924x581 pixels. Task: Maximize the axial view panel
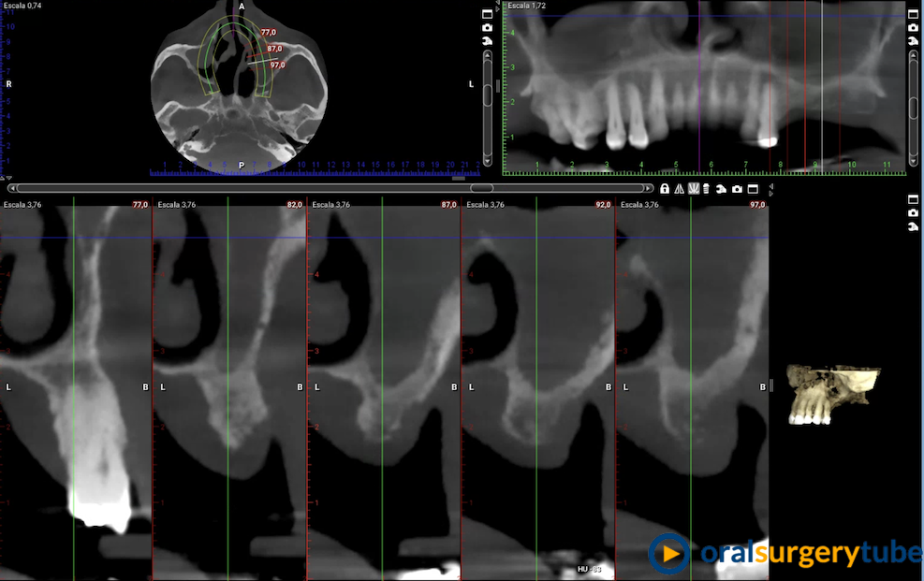487,14
